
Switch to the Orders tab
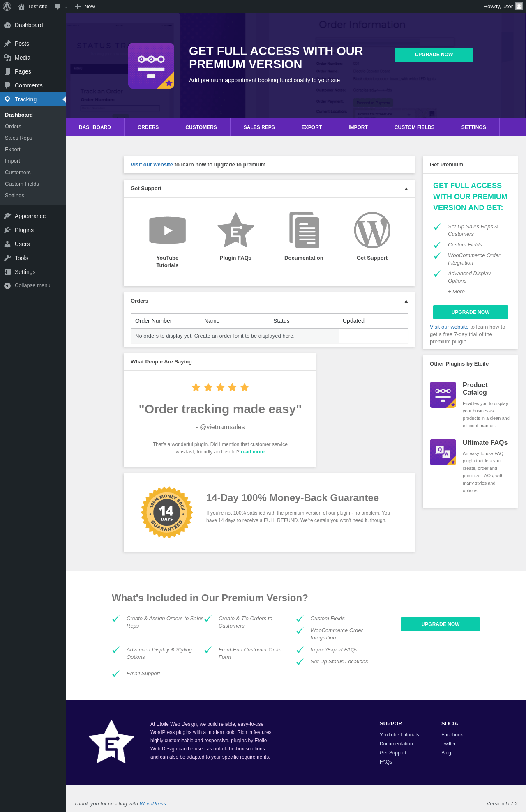pyautogui.click(x=148, y=127)
